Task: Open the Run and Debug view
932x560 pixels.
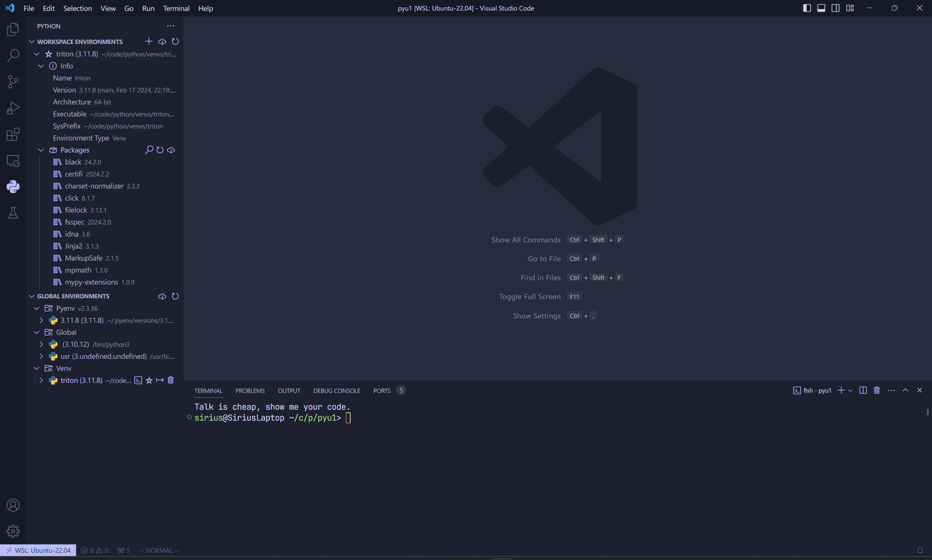Action: point(13,108)
